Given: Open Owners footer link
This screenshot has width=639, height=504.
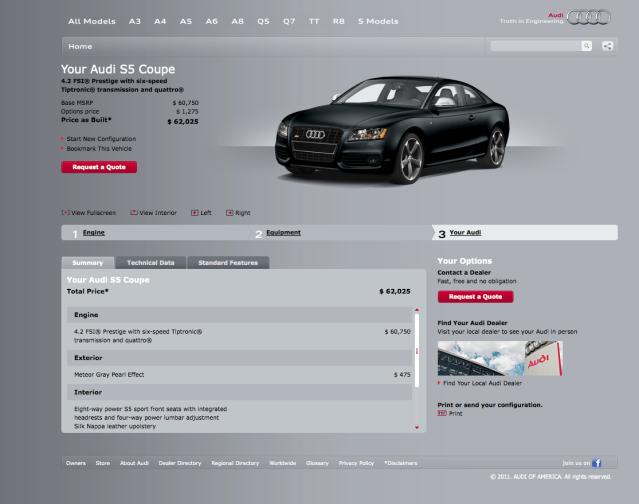Looking at the screenshot, I should click(76, 463).
